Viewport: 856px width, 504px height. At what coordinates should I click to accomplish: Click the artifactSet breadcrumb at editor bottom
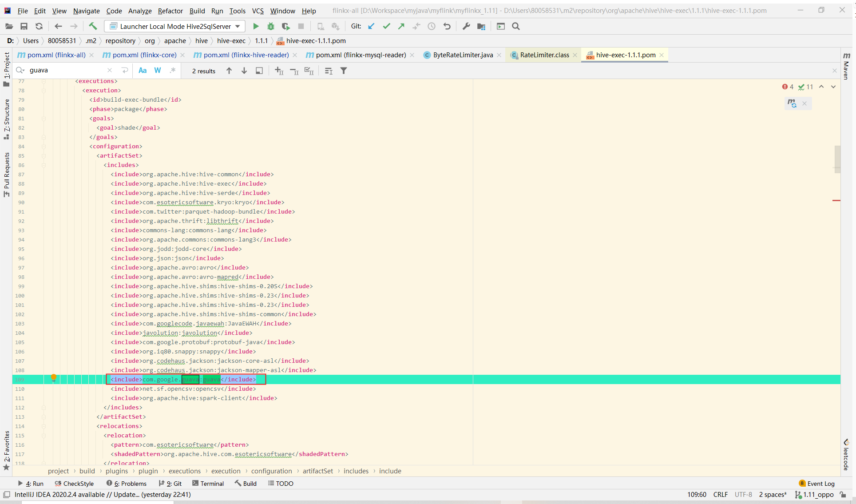point(318,471)
